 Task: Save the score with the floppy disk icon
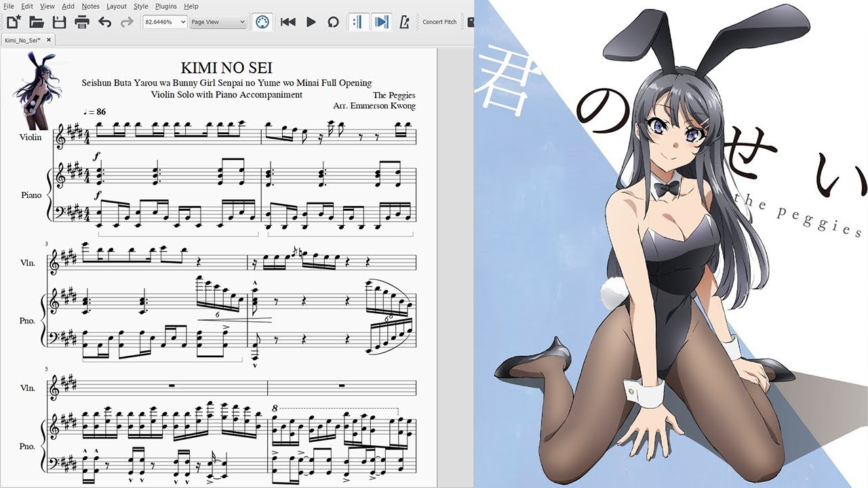(59, 22)
